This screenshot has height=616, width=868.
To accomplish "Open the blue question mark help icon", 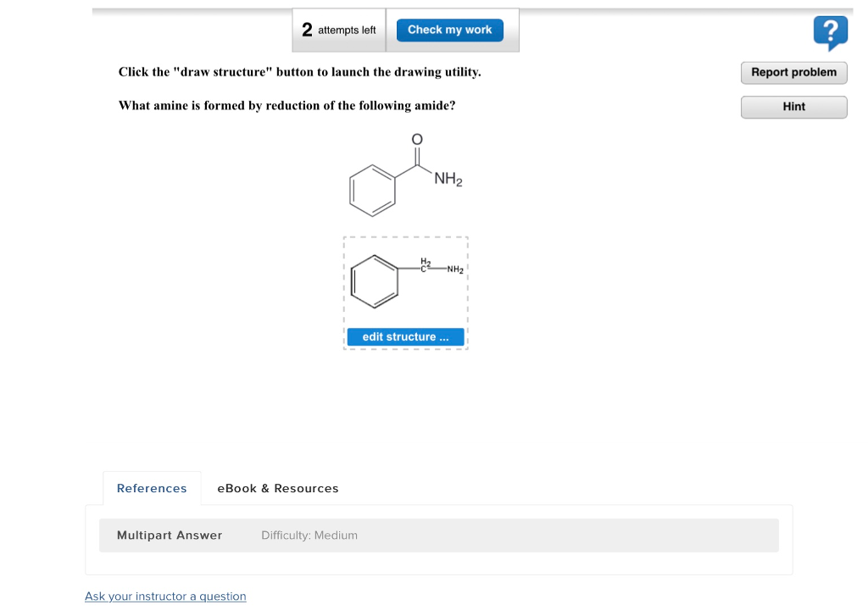I will click(830, 33).
